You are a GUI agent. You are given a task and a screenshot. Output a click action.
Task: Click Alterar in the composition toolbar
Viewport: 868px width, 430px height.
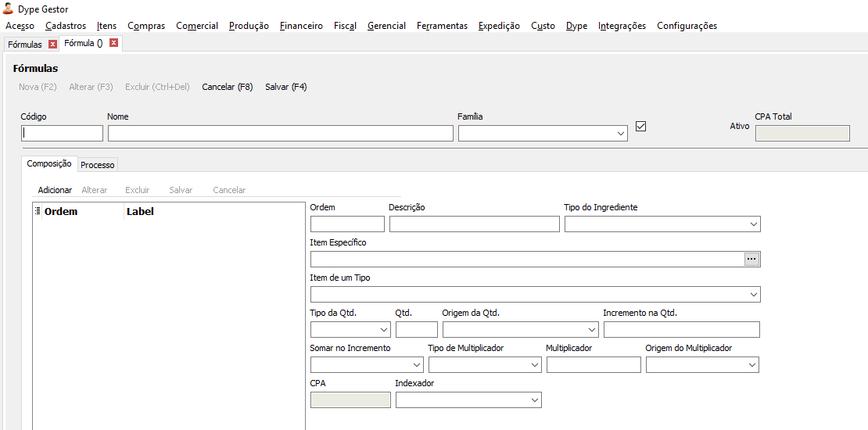[94, 190]
